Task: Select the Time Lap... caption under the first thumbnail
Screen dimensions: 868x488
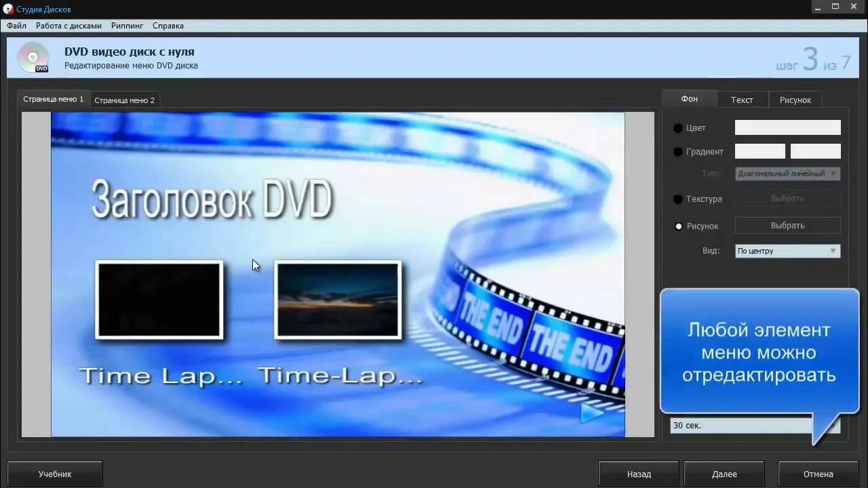Action: click(x=161, y=376)
